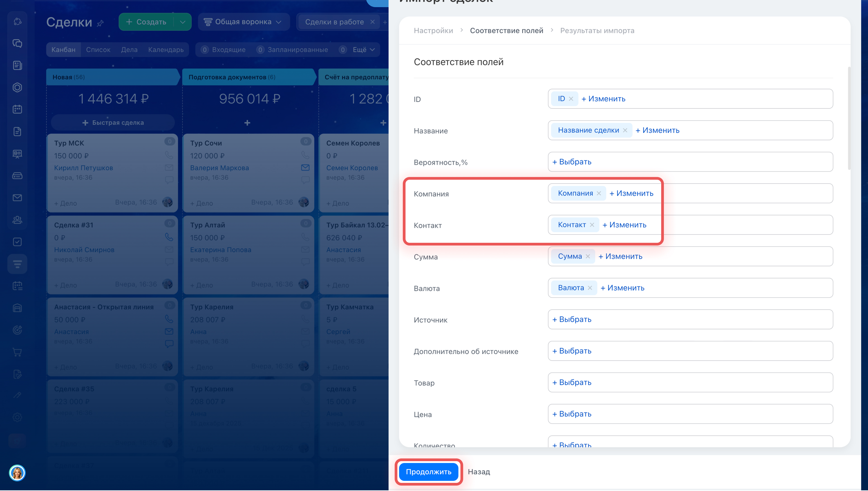Remove the ID field mapping tag
Viewport: 868px width, 491px height.
pyautogui.click(x=571, y=99)
